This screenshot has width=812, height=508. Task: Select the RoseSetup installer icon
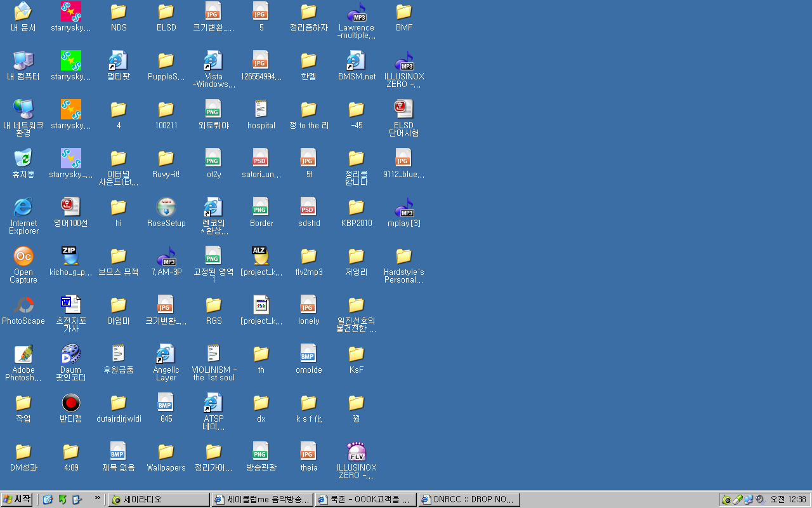pyautogui.click(x=166, y=208)
